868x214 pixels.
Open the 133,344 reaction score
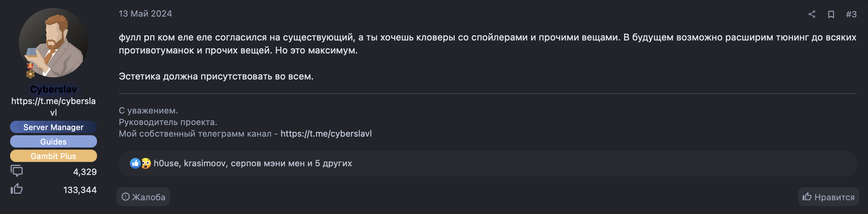[80, 190]
